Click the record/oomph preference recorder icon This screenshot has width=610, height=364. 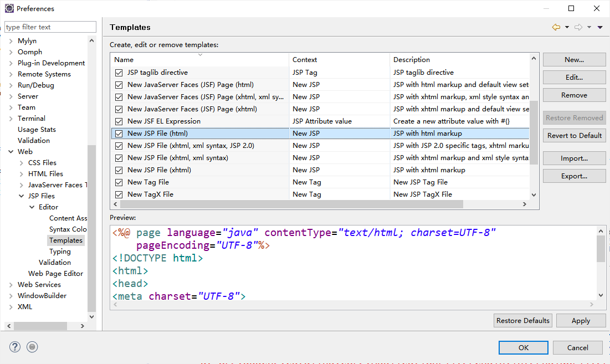32,346
